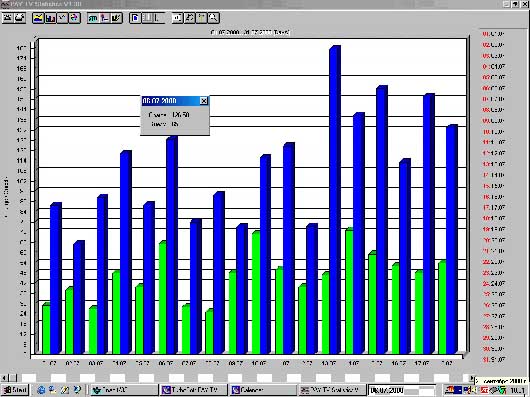Select legend entry 01 at the list top
The height and width of the screenshot is (397, 530).
tap(493, 34)
